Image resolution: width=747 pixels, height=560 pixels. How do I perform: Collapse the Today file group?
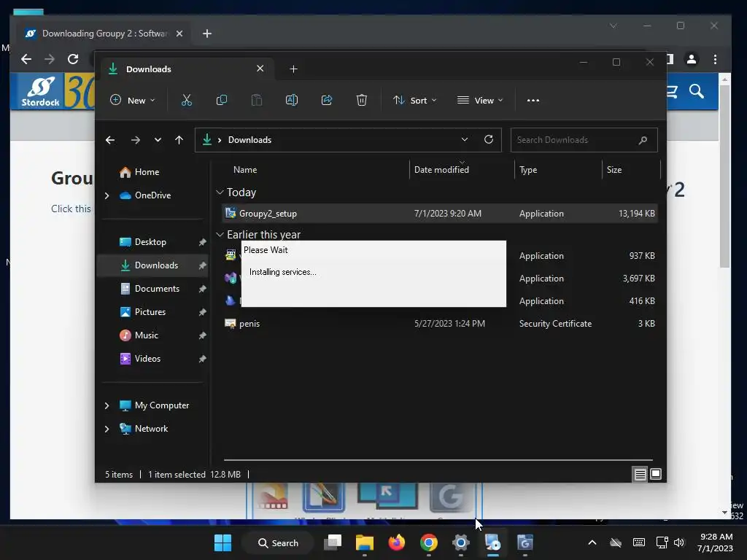[220, 192]
